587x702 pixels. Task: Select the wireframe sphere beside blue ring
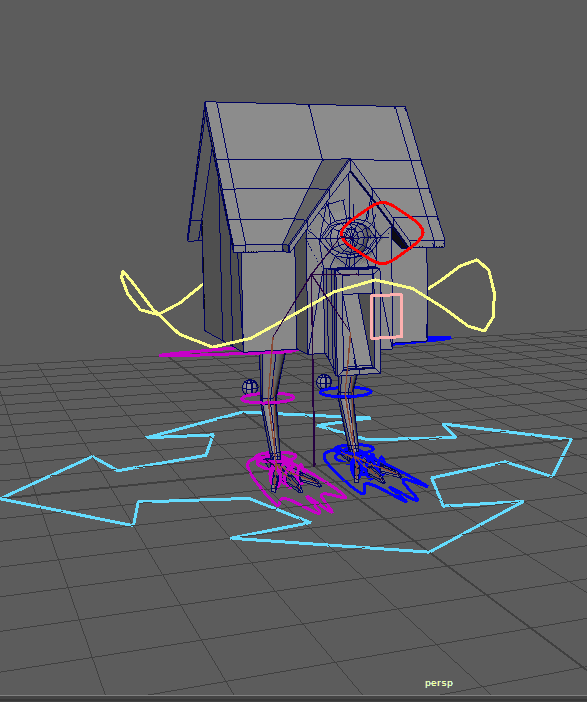click(323, 382)
